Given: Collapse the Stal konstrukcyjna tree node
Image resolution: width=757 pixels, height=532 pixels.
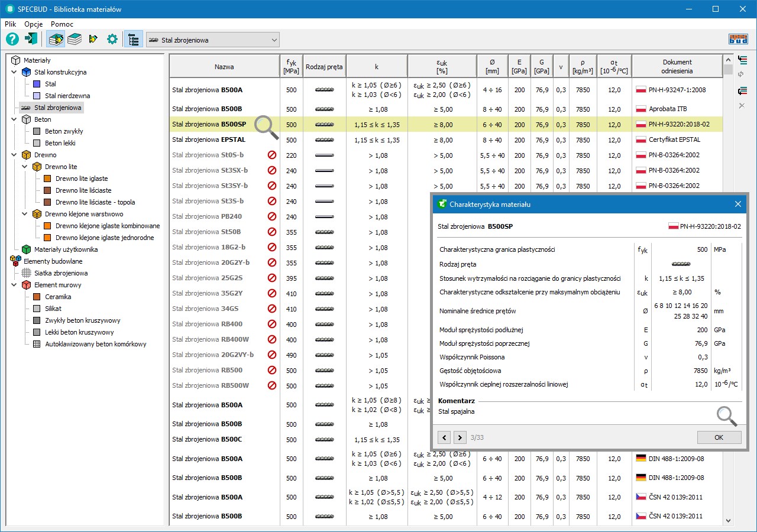Looking at the screenshot, I should coord(14,72).
